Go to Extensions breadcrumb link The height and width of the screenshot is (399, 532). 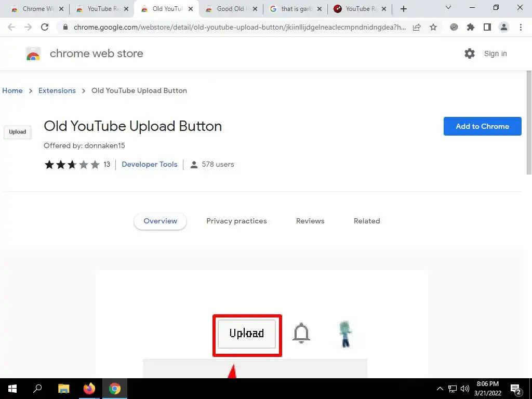57,90
